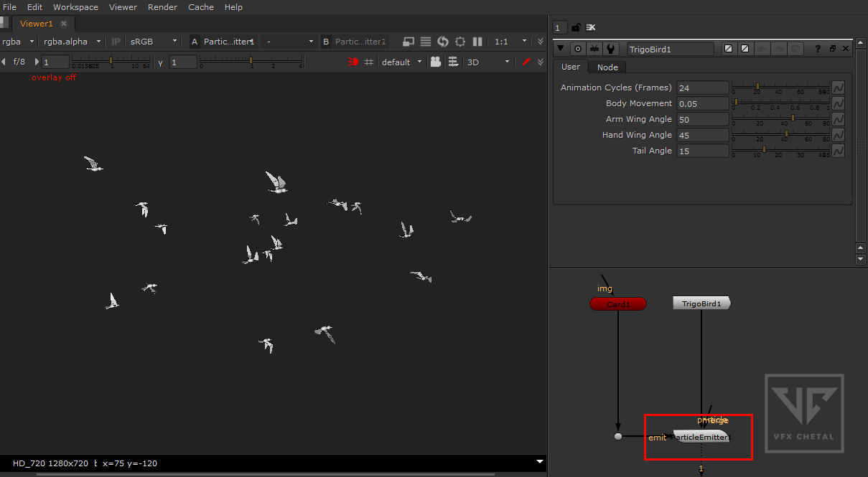Viewport: 868px width, 477px height.
Task: Select the TrigoBird1 node in the graph
Action: point(701,303)
